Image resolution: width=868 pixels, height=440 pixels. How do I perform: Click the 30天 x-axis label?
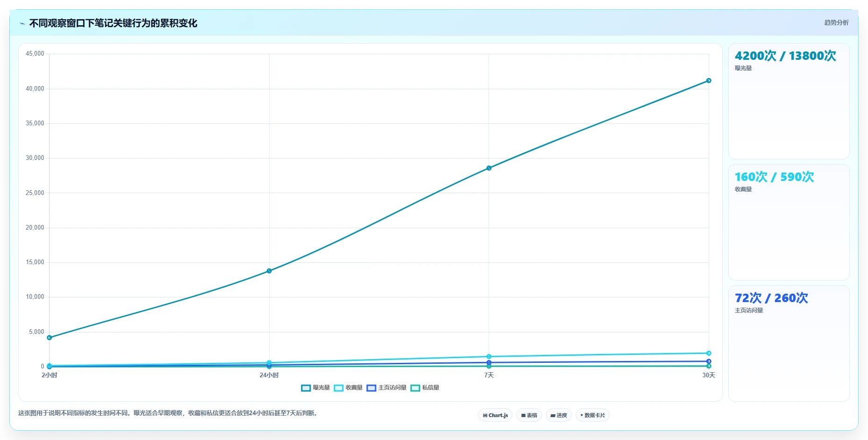[x=709, y=375]
